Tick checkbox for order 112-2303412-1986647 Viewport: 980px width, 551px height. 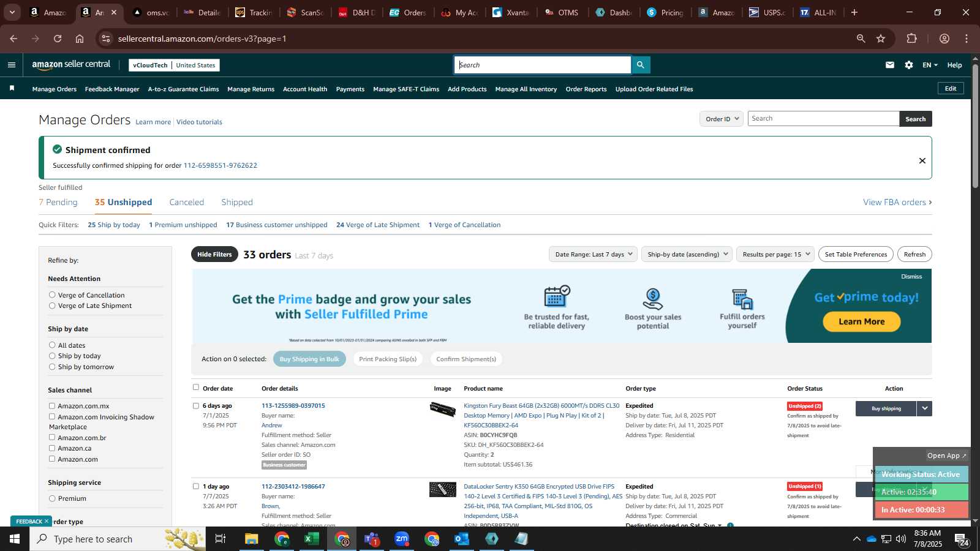pos(196,486)
